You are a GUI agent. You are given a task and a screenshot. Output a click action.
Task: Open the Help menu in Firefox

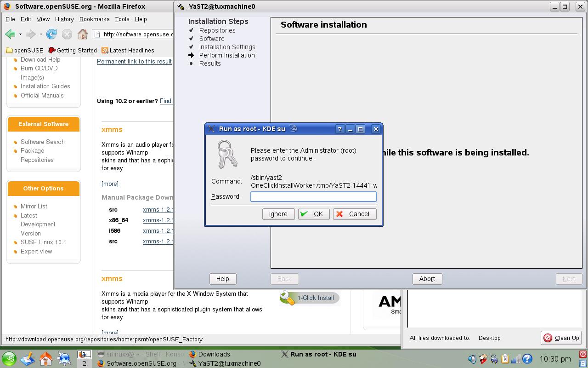(141, 19)
